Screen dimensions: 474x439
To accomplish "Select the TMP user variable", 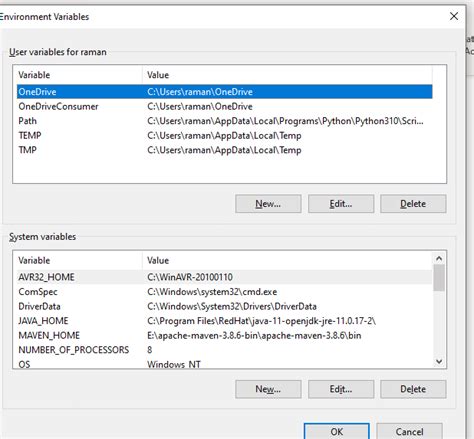I will tap(225, 150).
